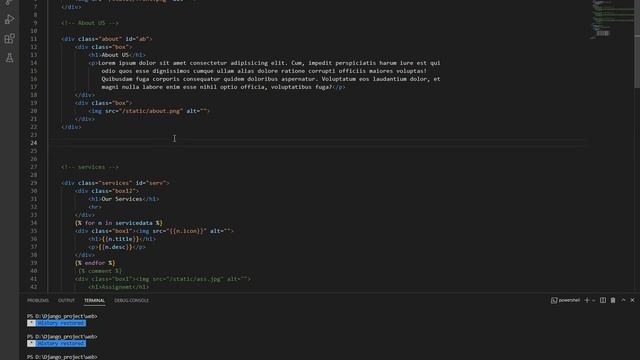Click the h1 'Our Services' line
640x360 pixels.
click(124, 199)
